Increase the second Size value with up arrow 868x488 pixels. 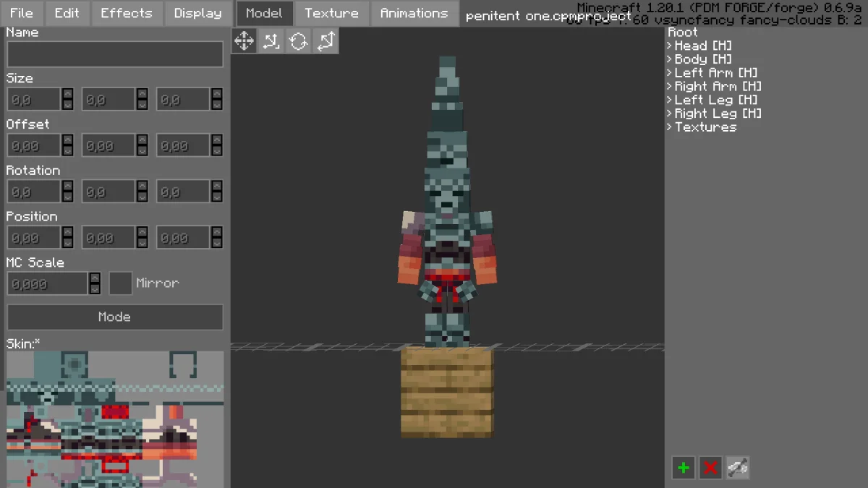(142, 94)
